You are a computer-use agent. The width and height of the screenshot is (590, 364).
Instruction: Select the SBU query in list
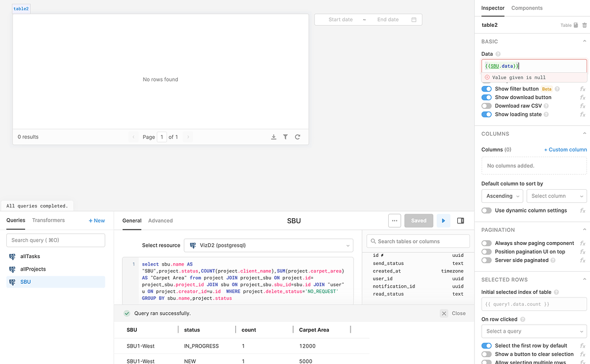pyautogui.click(x=56, y=282)
